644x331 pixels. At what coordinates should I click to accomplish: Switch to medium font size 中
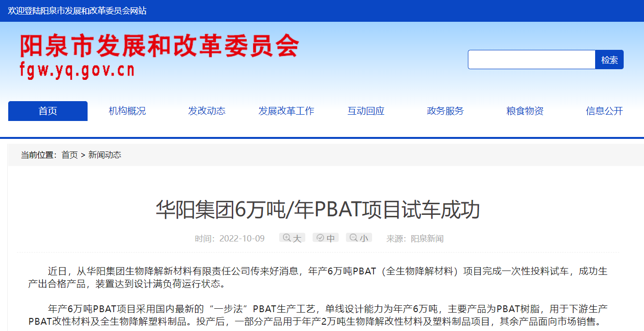point(326,237)
